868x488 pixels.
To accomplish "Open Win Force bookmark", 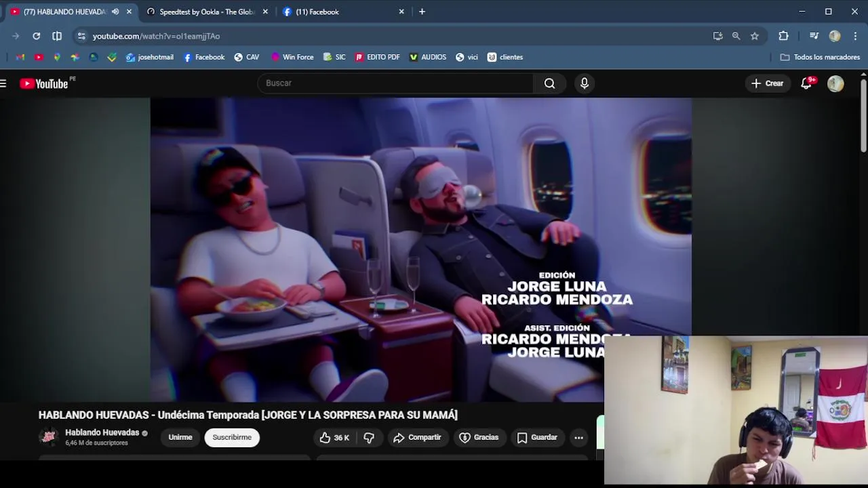I will tap(292, 57).
